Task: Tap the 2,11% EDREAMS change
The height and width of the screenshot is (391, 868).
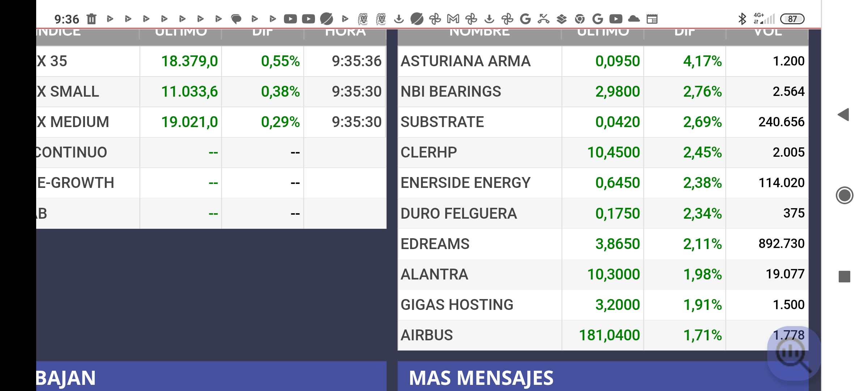Action: [x=702, y=244]
